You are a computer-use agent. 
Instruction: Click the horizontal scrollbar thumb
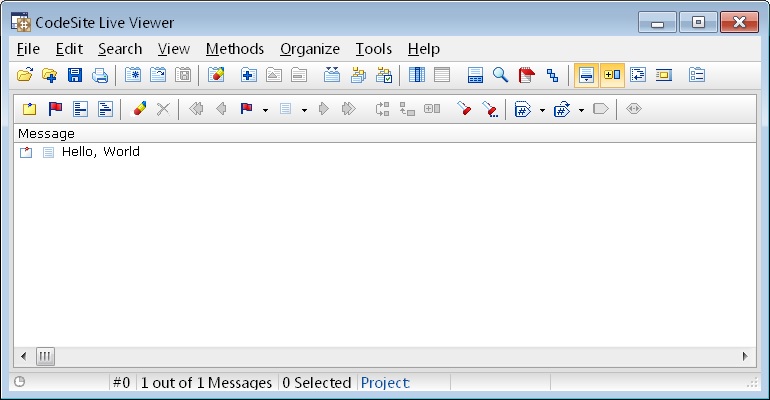pos(45,356)
